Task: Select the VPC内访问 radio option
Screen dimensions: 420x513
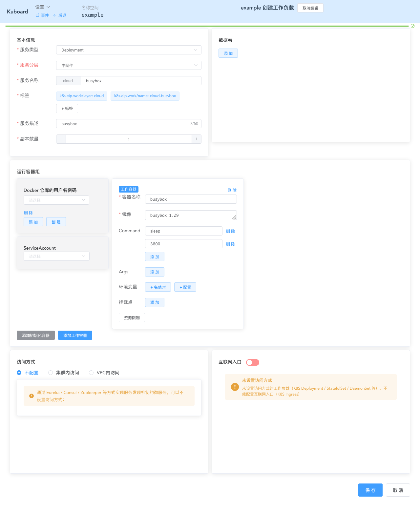Action: [91, 373]
